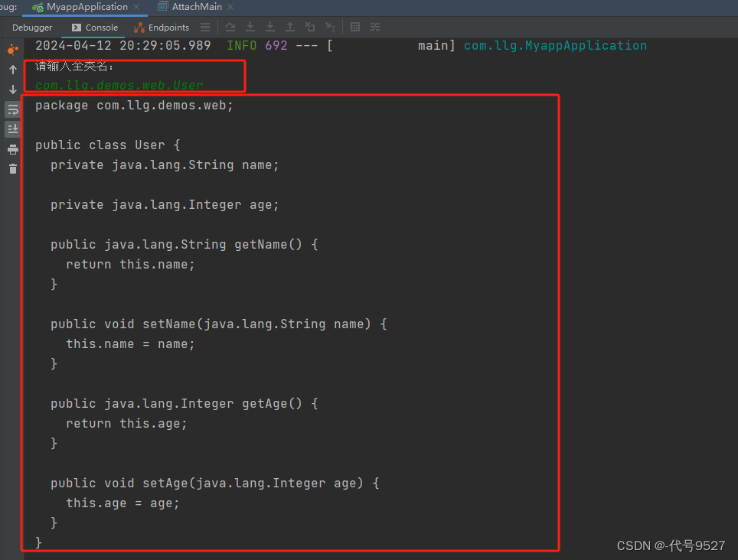Click the line 'package com.llg.demos.web;'

tap(134, 106)
